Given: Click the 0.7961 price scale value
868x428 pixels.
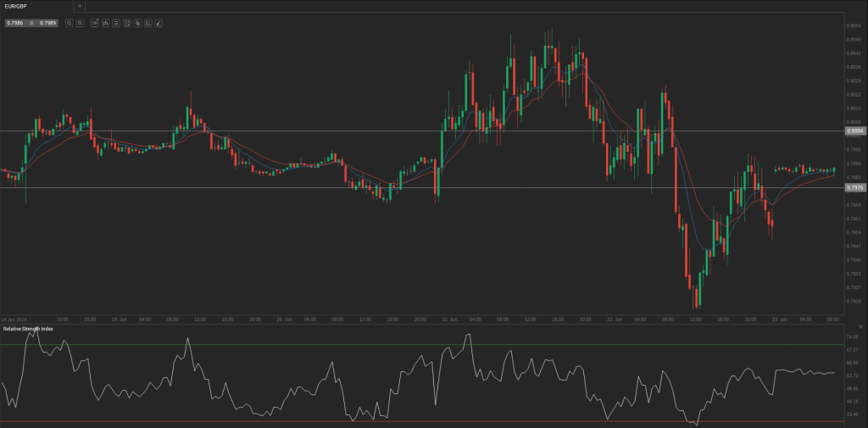Looking at the screenshot, I should pos(854,219).
